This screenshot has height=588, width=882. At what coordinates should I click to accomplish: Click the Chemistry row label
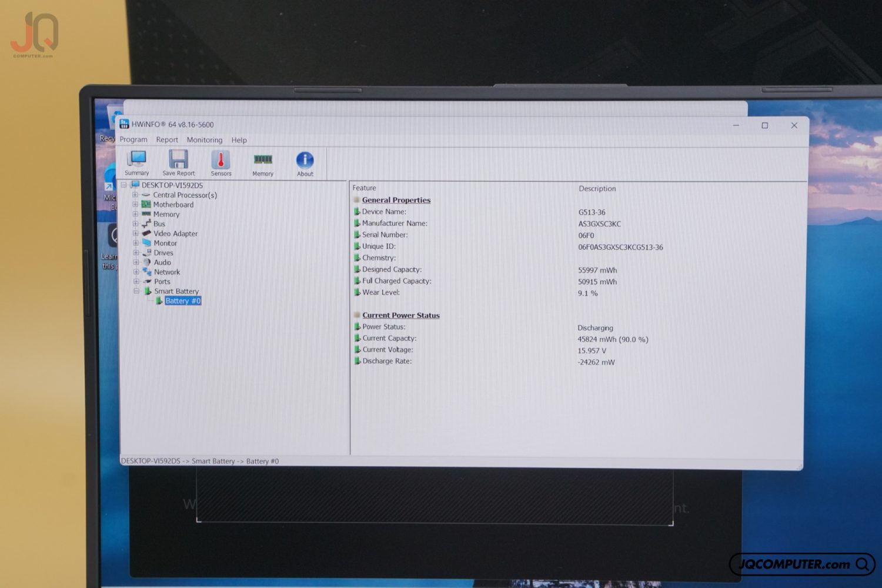coord(379,258)
